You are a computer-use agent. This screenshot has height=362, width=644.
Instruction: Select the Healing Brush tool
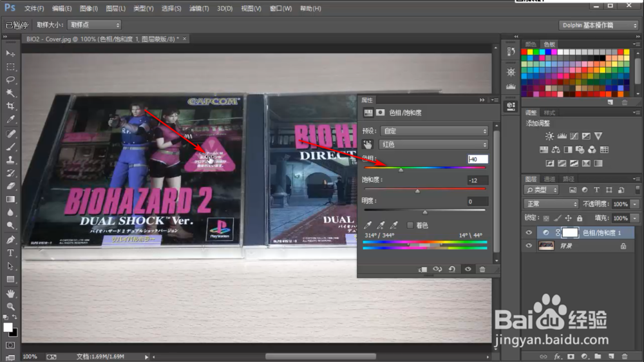10,133
